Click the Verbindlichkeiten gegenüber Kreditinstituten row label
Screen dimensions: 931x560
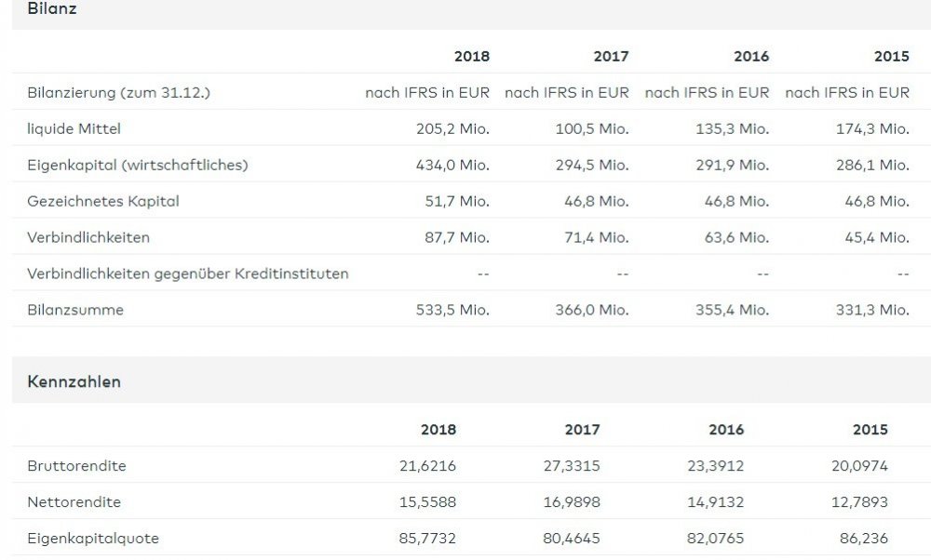tap(188, 273)
